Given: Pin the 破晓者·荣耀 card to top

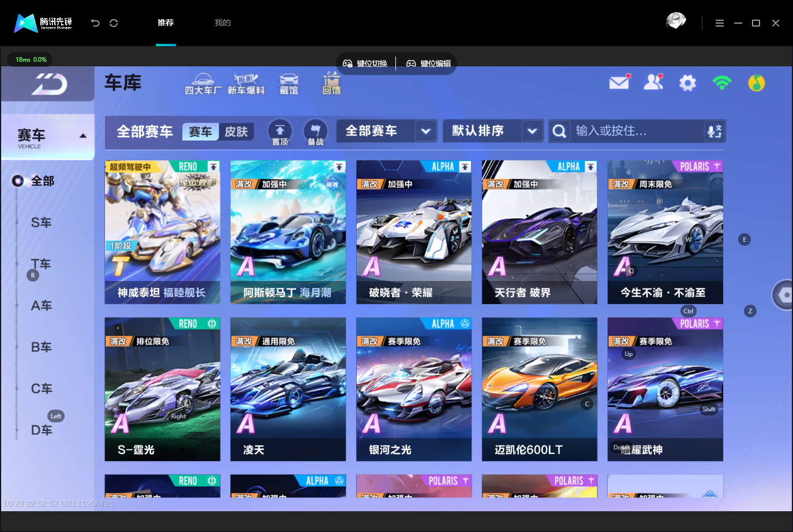Looking at the screenshot, I should coord(465,167).
